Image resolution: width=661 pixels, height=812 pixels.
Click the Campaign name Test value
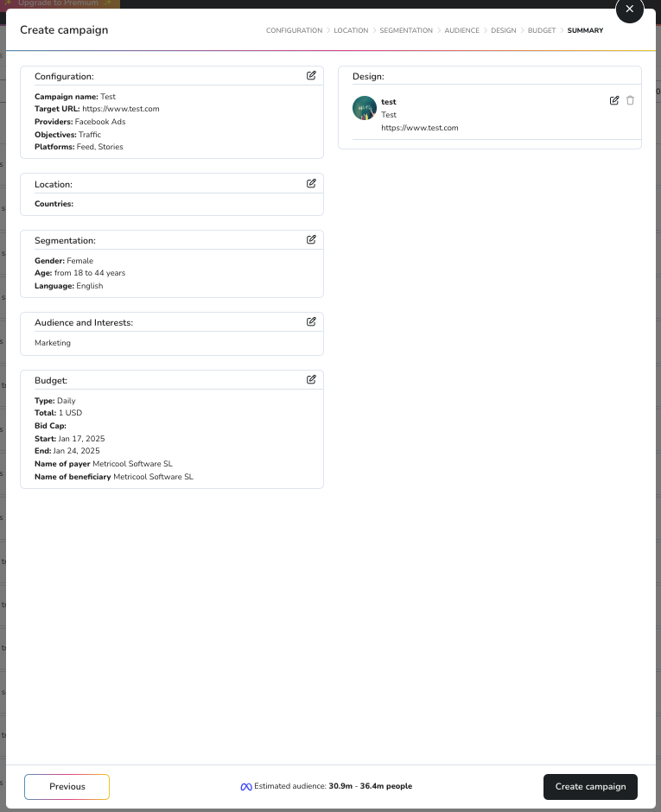point(108,97)
